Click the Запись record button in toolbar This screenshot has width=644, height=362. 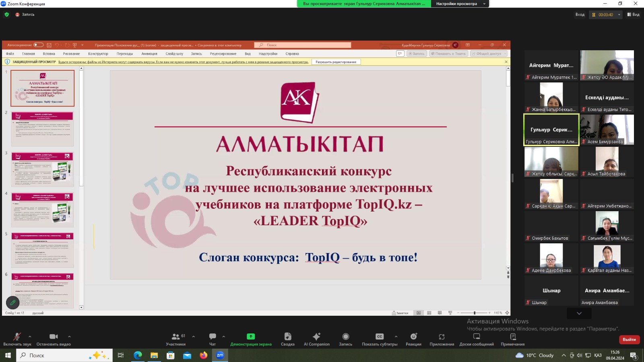[x=346, y=339]
